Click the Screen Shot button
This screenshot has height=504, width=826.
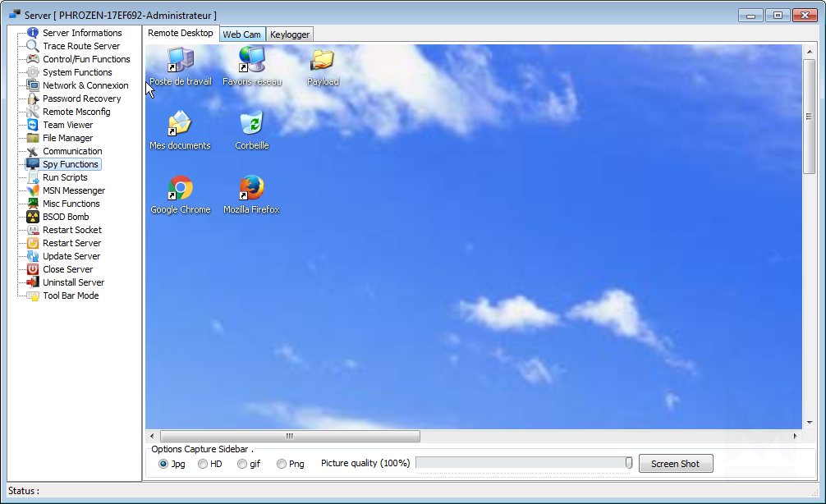point(676,464)
